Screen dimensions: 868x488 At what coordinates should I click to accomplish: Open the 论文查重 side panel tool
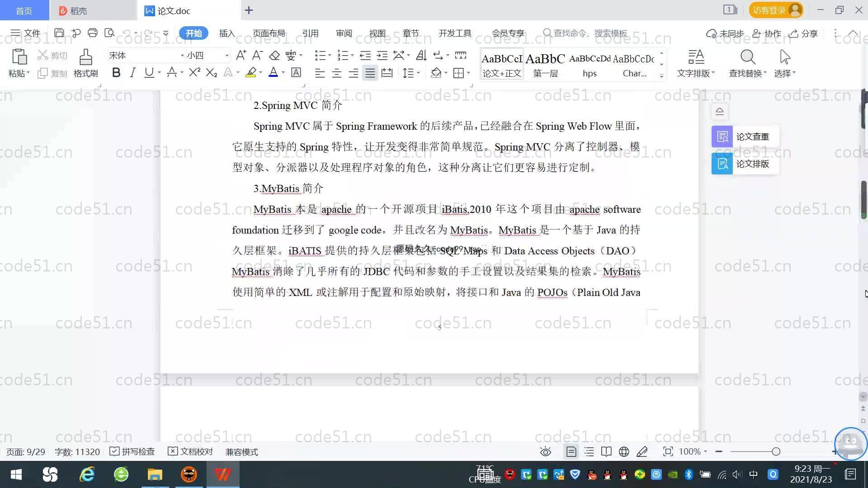click(x=745, y=136)
